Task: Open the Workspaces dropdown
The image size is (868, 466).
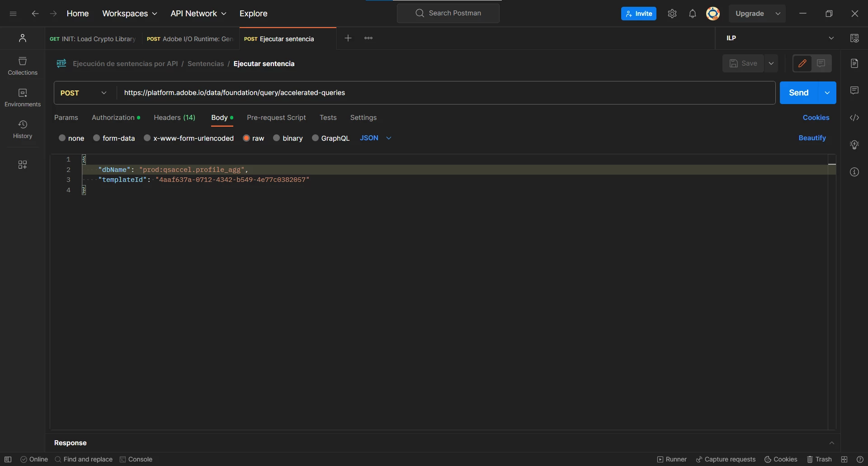Action: pyautogui.click(x=130, y=14)
